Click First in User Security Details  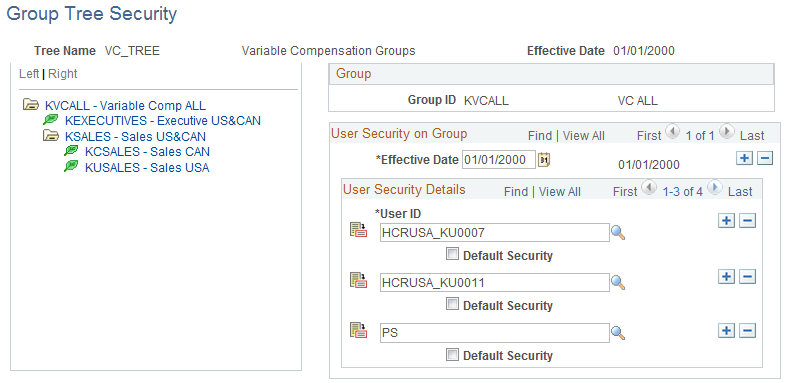pos(626,192)
